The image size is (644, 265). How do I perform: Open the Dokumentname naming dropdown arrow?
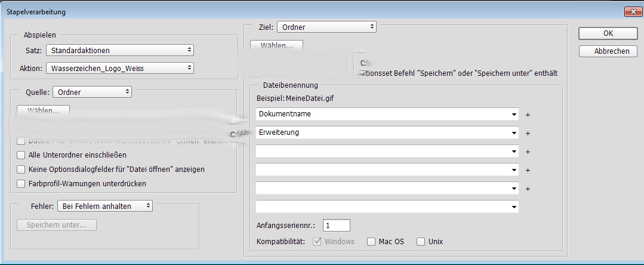(514, 114)
